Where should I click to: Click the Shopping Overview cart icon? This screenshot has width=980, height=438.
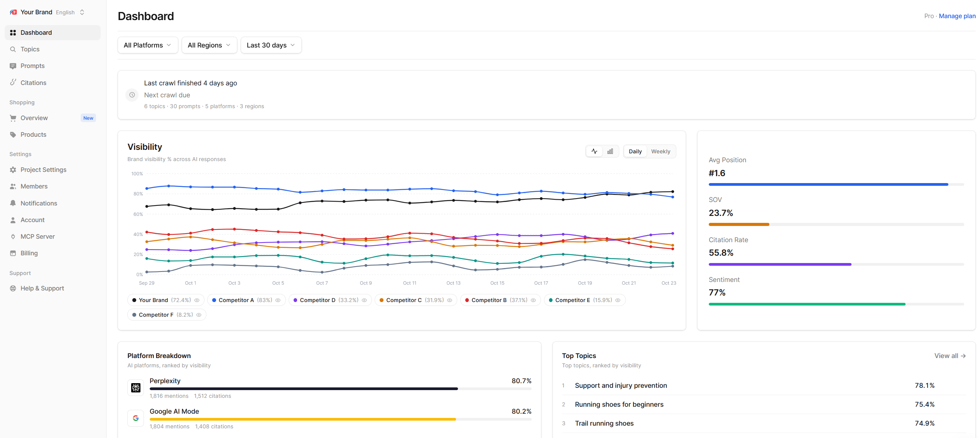[13, 118]
